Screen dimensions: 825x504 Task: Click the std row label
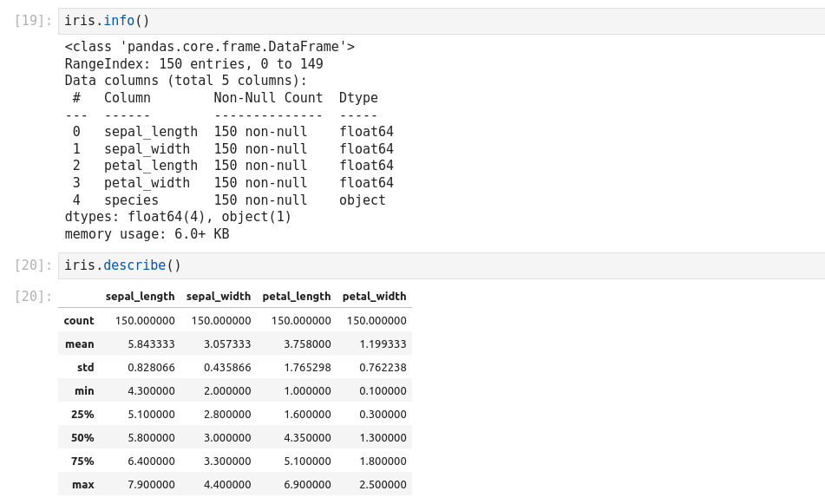[85, 368]
